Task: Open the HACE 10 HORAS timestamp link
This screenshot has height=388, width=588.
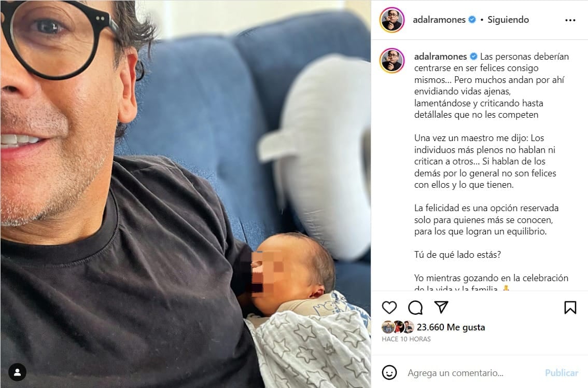Action: 406,339
